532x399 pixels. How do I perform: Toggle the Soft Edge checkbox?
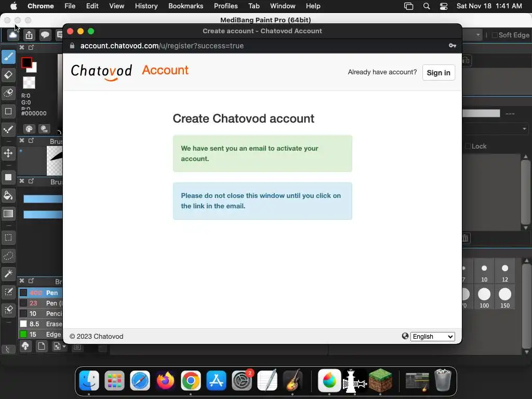point(495,35)
